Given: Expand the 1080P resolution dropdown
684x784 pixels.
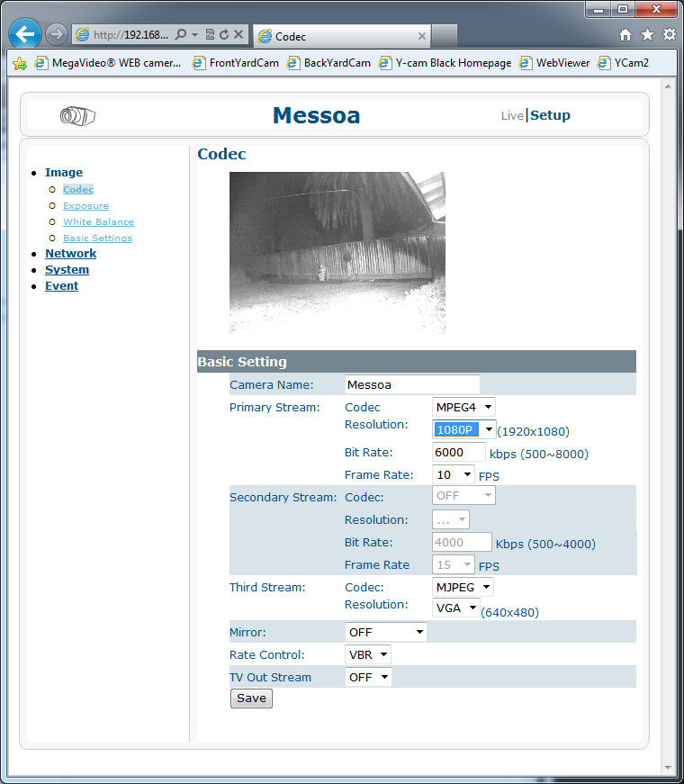Looking at the screenshot, I should coord(464,429).
